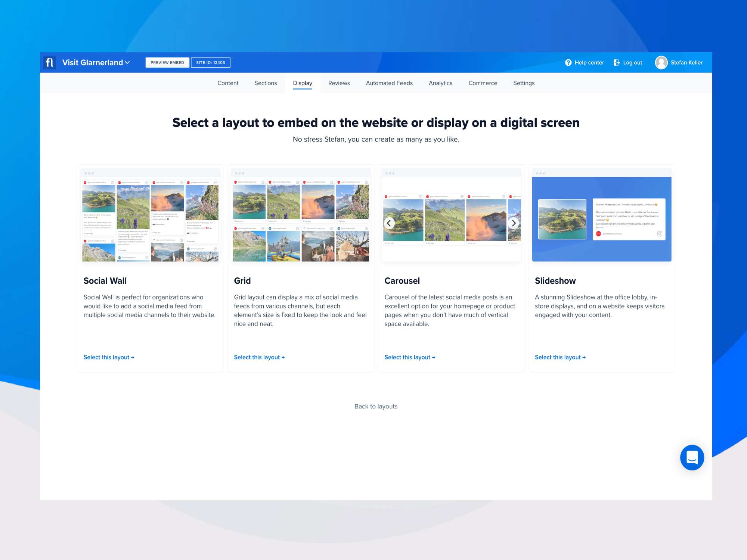
Task: Open the Help center question icon
Action: pyautogui.click(x=568, y=63)
